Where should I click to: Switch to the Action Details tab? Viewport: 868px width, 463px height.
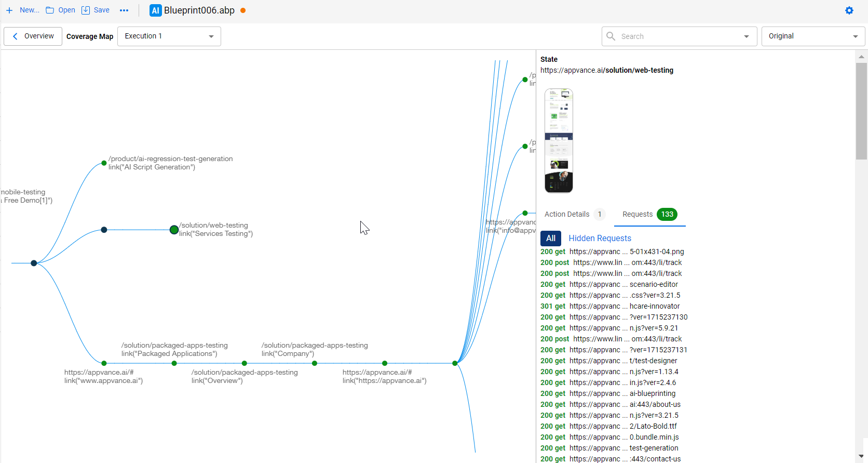[575, 214]
